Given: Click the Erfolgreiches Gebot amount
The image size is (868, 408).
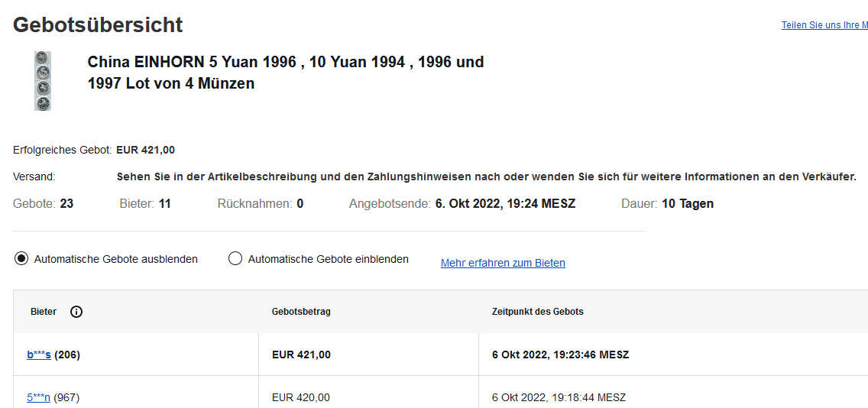Looking at the screenshot, I should click(145, 150).
